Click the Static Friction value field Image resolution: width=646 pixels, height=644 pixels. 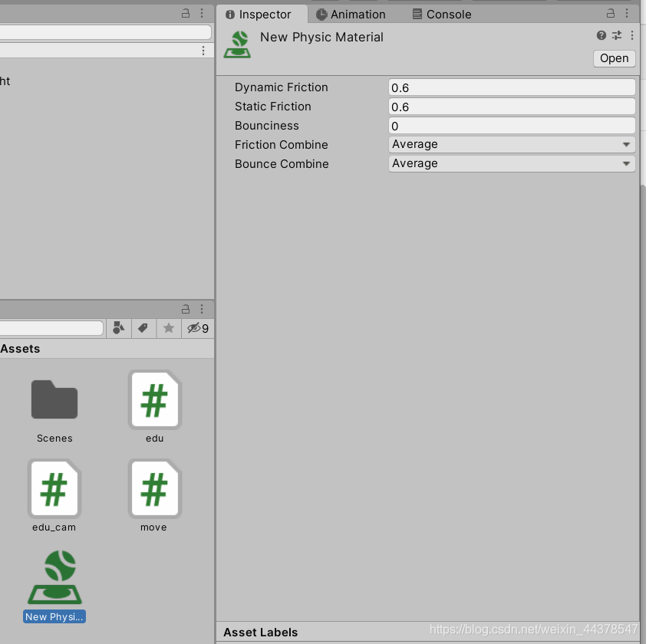[512, 107]
